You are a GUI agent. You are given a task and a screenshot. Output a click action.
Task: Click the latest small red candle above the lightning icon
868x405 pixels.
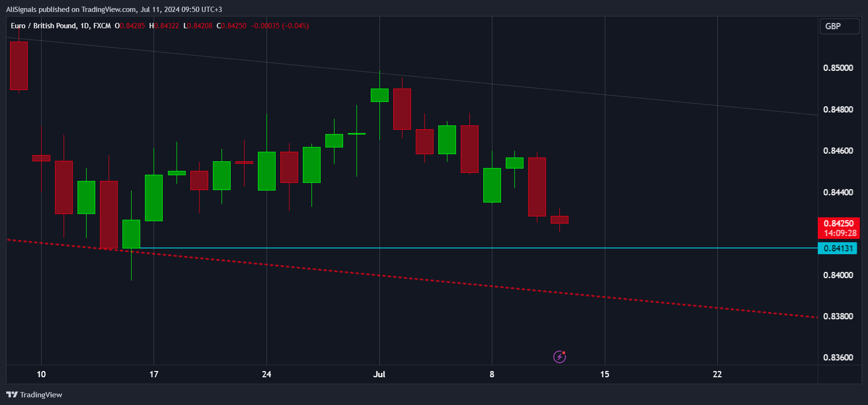tap(559, 220)
